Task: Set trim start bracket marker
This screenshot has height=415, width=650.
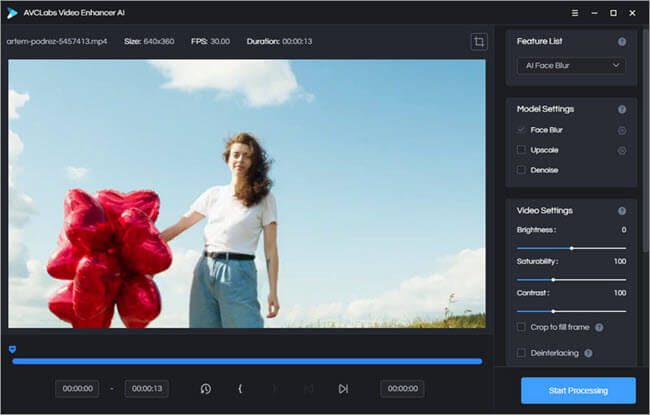Action: [x=240, y=389]
